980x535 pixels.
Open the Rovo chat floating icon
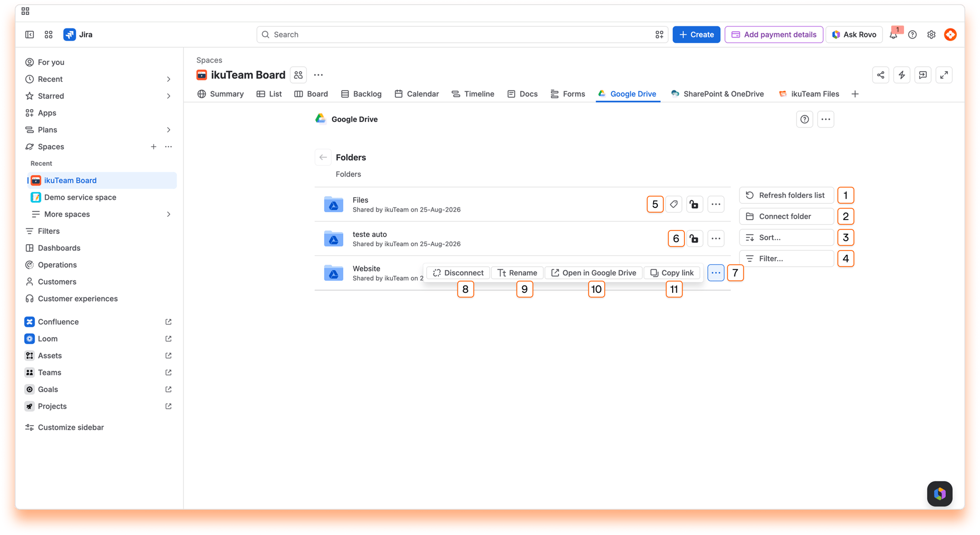pos(940,494)
